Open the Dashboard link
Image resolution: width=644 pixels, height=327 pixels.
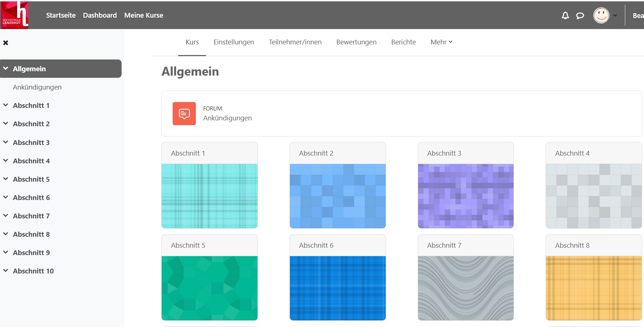coord(100,15)
